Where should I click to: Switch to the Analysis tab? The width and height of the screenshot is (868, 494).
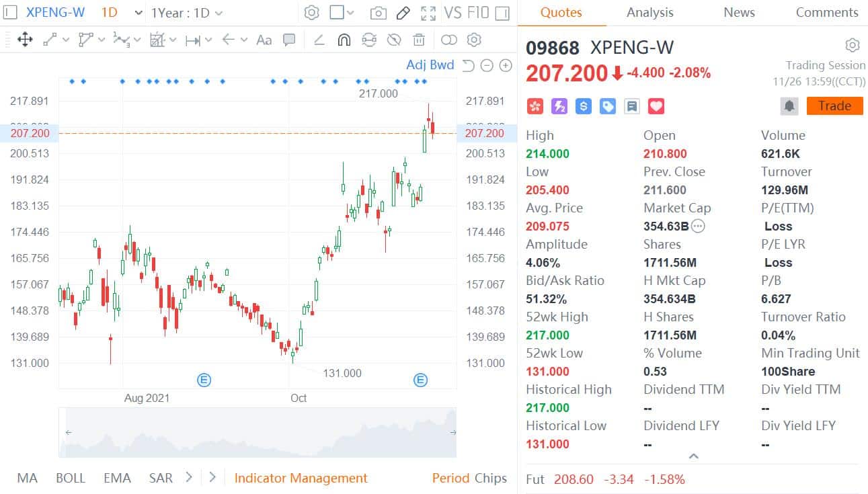click(x=649, y=12)
